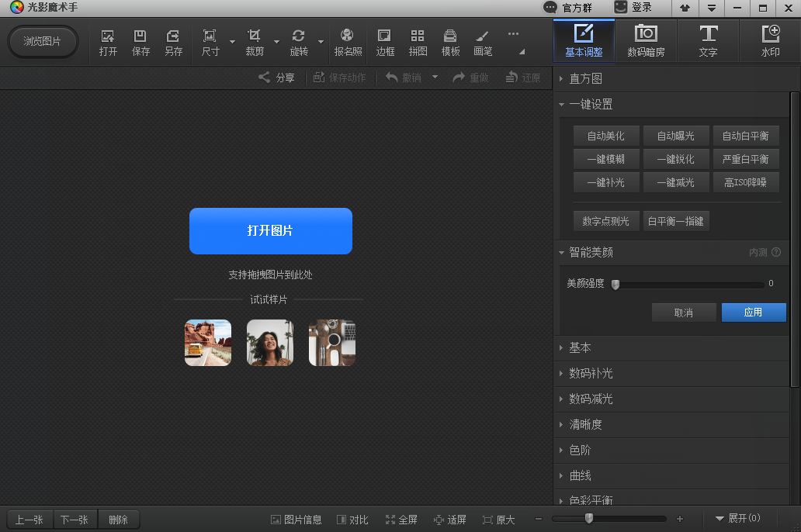Expand the Histogram (直方图) section
801x532 pixels.
(x=585, y=78)
